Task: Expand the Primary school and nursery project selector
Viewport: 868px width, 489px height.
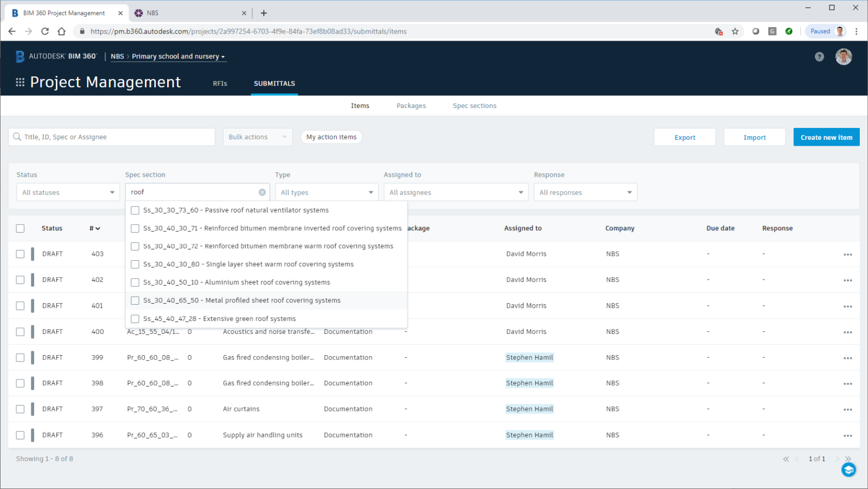Action: [x=178, y=56]
